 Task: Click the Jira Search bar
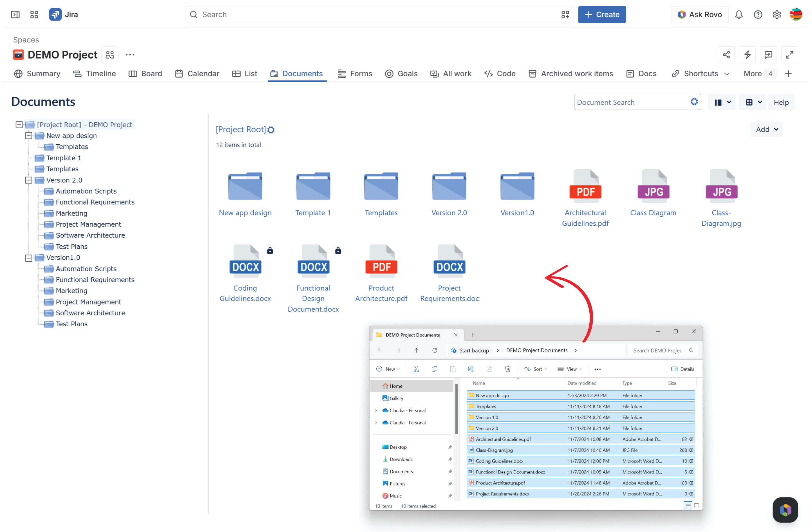click(379, 14)
